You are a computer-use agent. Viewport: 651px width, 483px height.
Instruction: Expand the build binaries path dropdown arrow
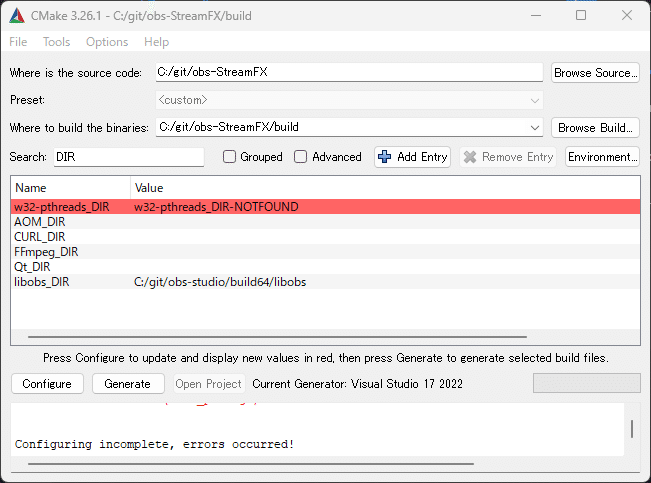(x=535, y=127)
